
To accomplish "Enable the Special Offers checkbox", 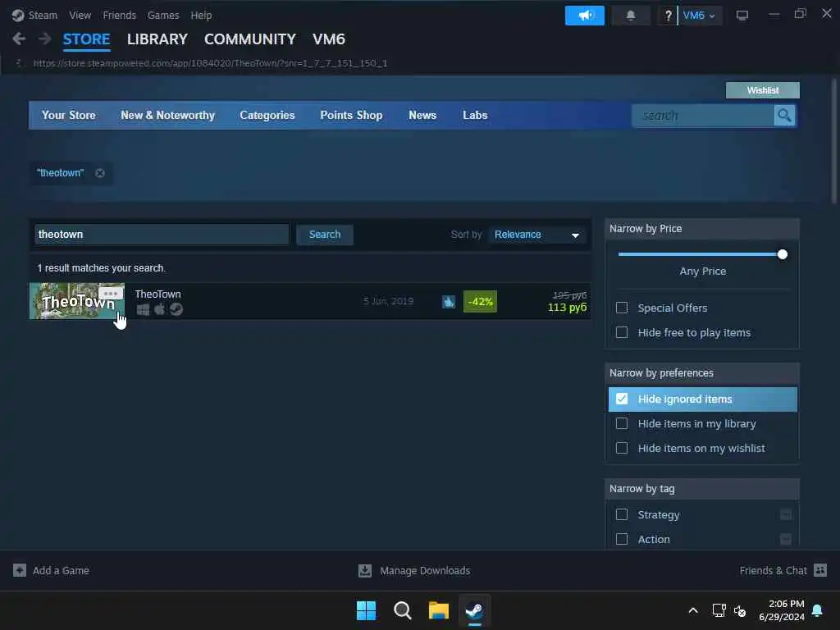I will pos(622,308).
